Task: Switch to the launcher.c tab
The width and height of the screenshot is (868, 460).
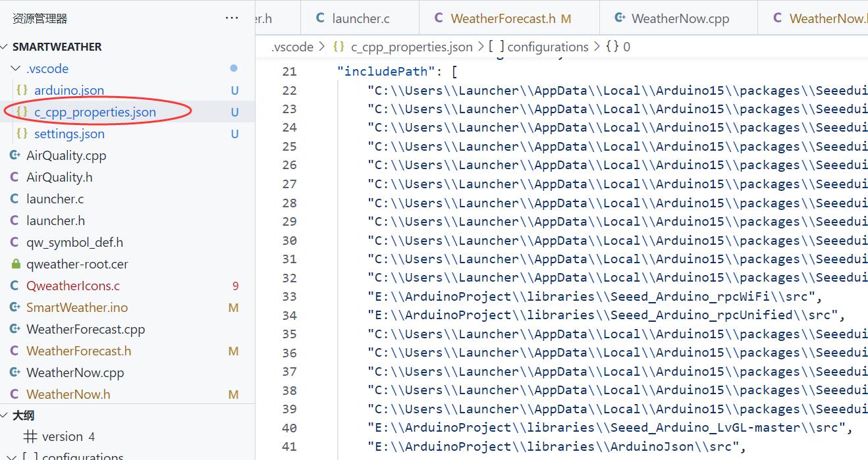Action: 360,18
